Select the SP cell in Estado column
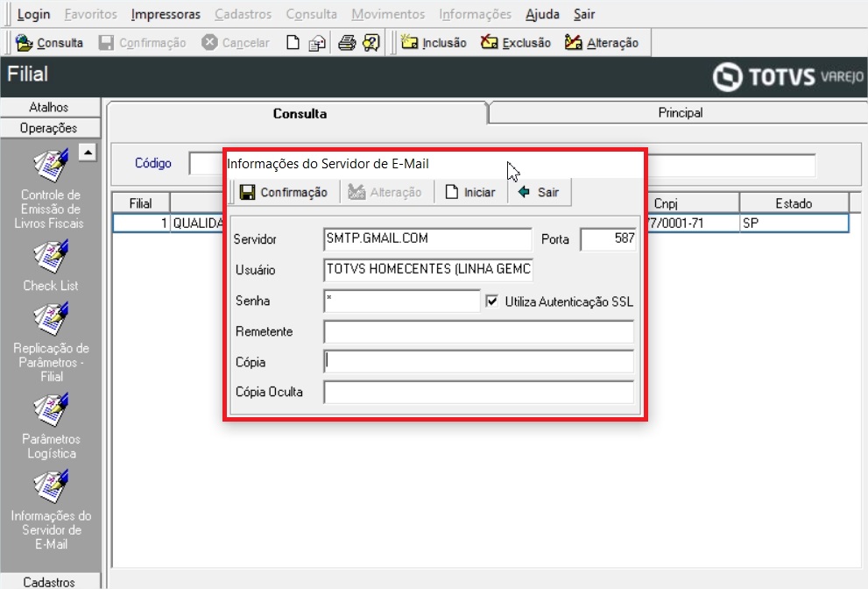The height and width of the screenshot is (589, 868). pyautogui.click(x=794, y=224)
